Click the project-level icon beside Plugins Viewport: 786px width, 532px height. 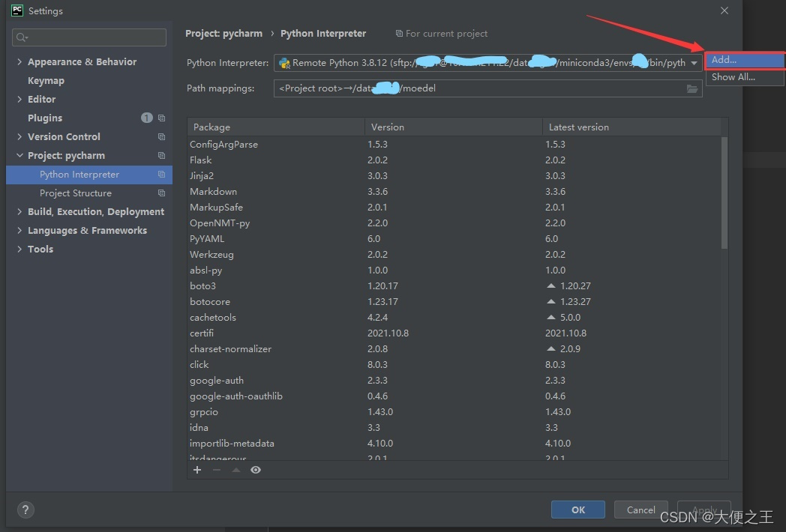point(161,118)
